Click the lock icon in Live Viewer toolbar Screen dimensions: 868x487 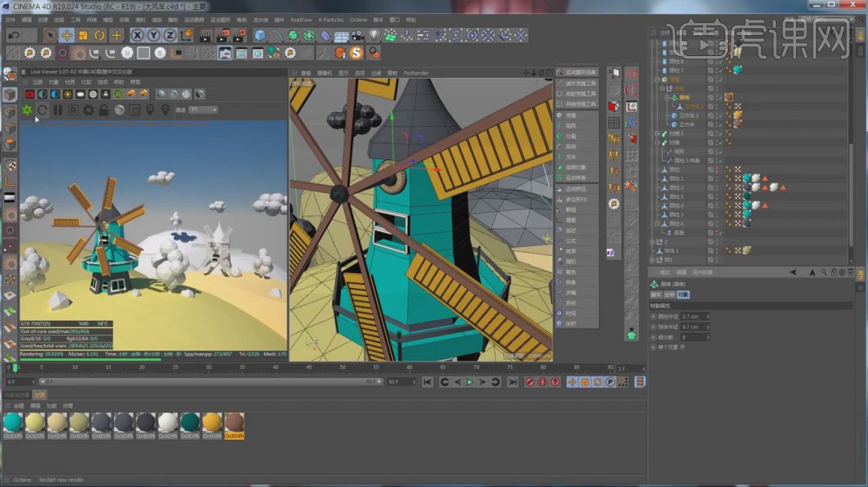(103, 109)
